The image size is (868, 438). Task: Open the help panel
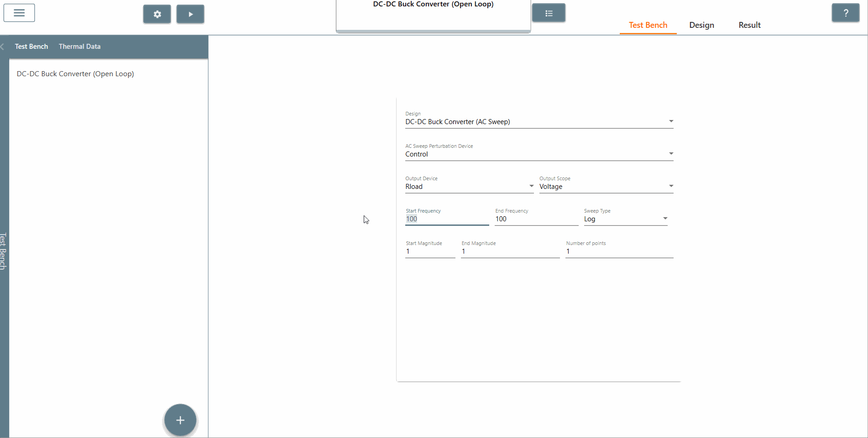click(846, 12)
